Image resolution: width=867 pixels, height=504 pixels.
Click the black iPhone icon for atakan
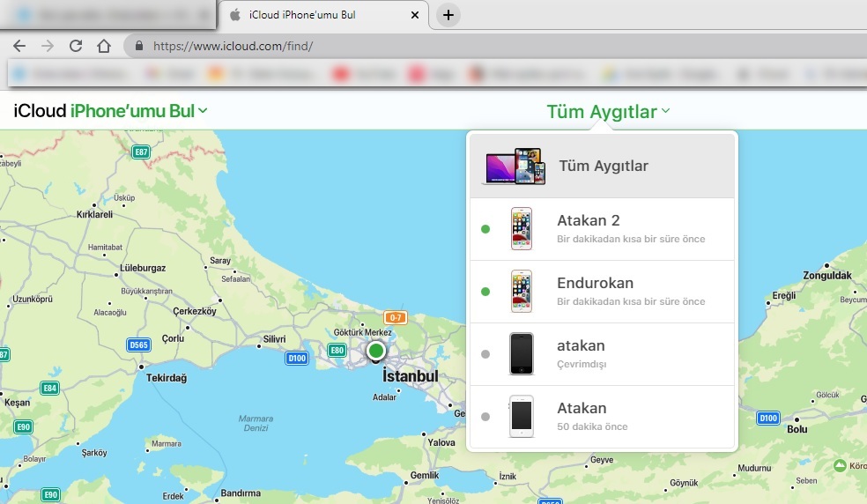point(522,353)
